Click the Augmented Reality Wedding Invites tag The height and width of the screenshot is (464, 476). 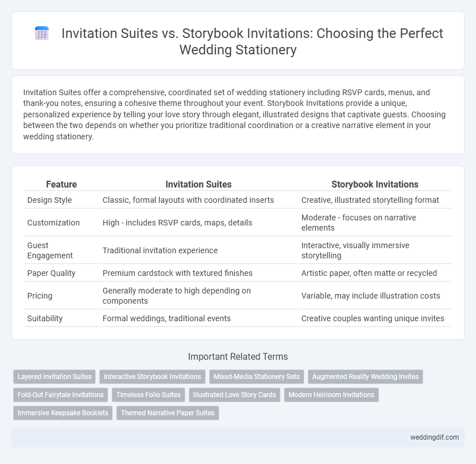(365, 377)
